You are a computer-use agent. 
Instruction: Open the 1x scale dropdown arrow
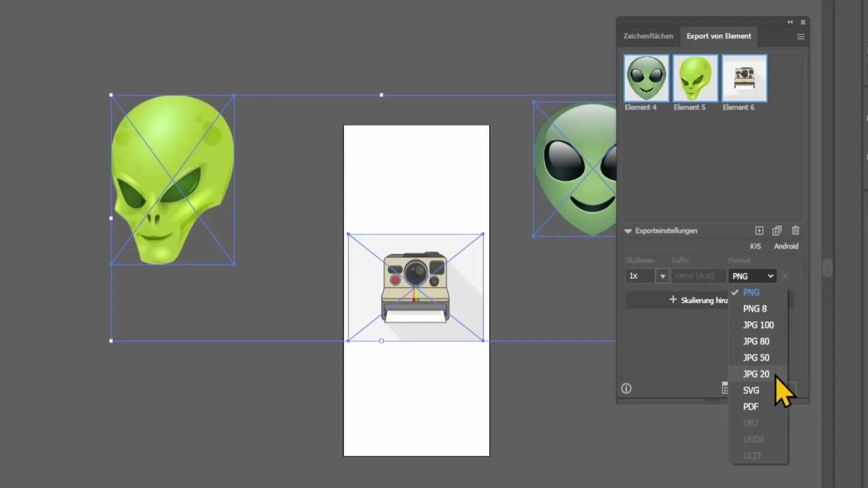pos(662,276)
